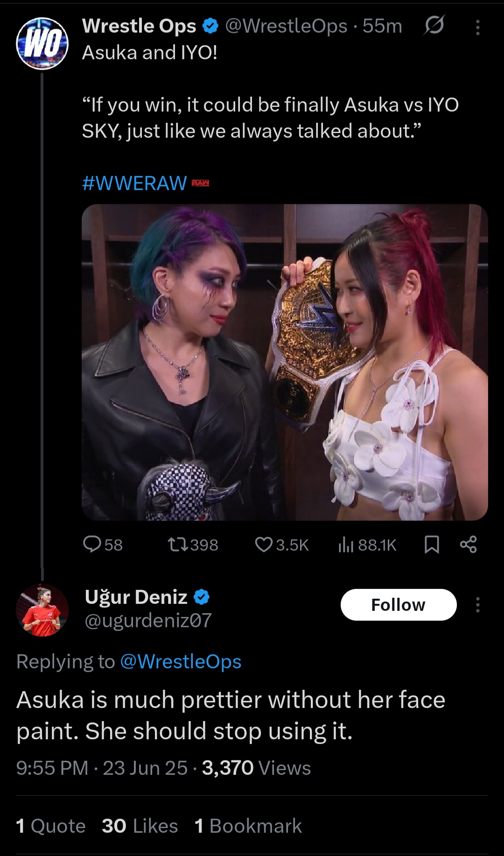Open more options for Uğur Deniz reply

477,605
